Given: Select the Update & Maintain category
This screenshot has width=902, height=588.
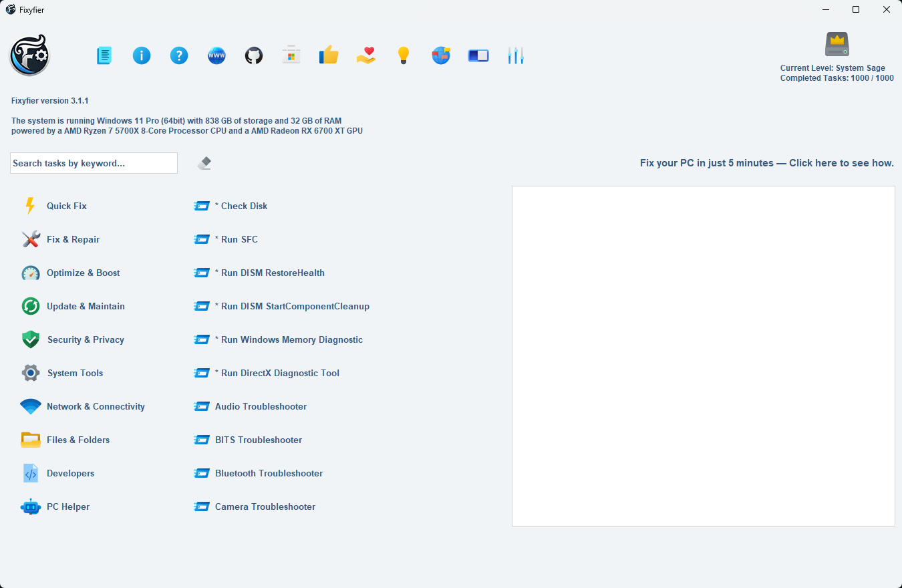Looking at the screenshot, I should point(73,306).
